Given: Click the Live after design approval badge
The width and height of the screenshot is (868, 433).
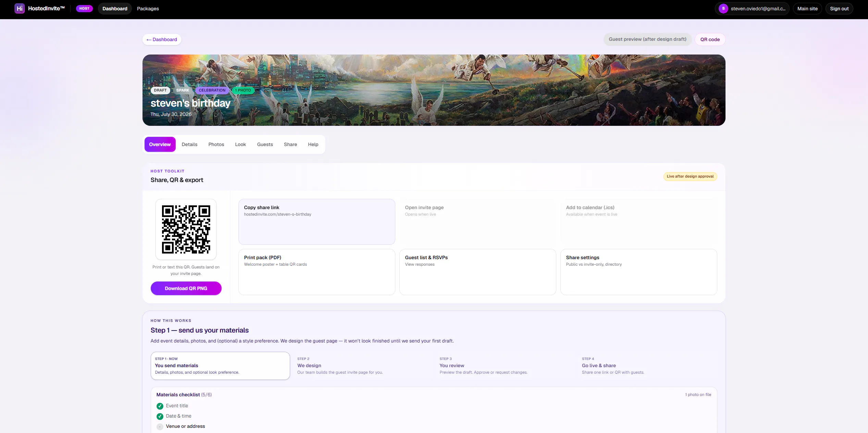Looking at the screenshot, I should tap(690, 177).
